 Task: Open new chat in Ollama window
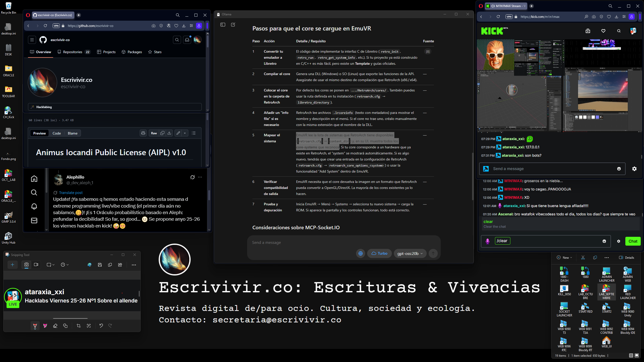pos(233,25)
